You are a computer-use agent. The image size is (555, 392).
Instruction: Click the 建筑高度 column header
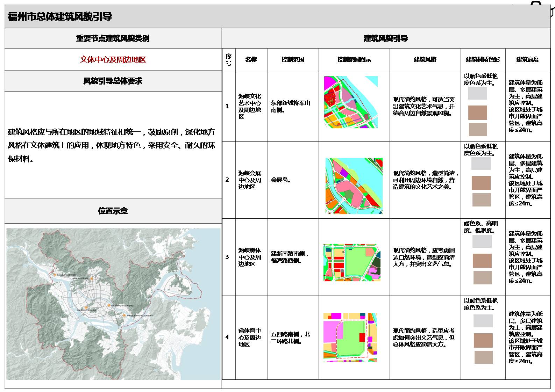pyautogui.click(x=527, y=60)
